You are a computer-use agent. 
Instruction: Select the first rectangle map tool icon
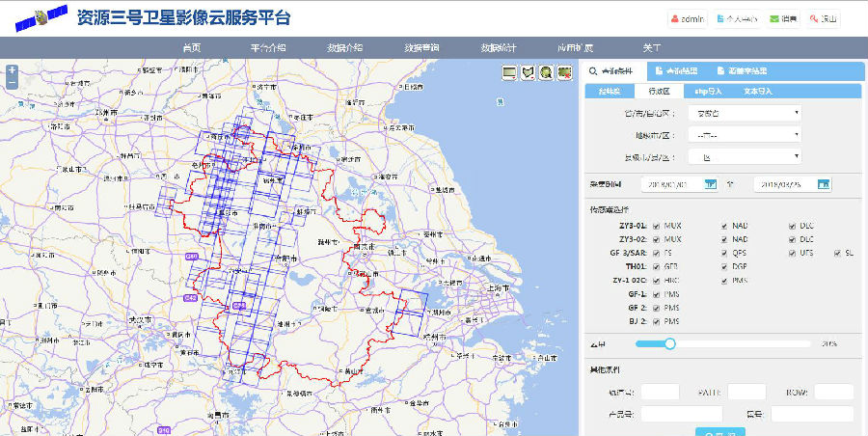point(509,72)
